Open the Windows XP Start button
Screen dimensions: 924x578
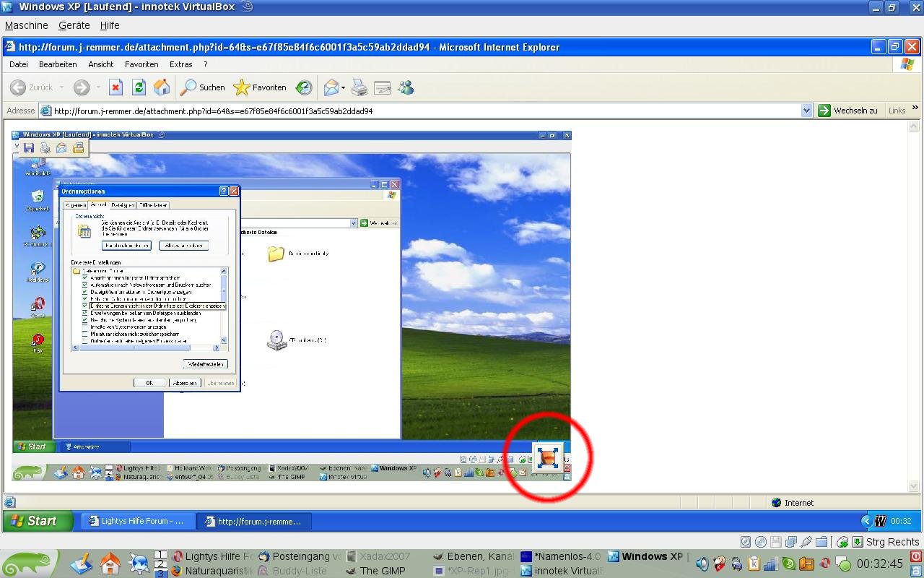coord(38,521)
